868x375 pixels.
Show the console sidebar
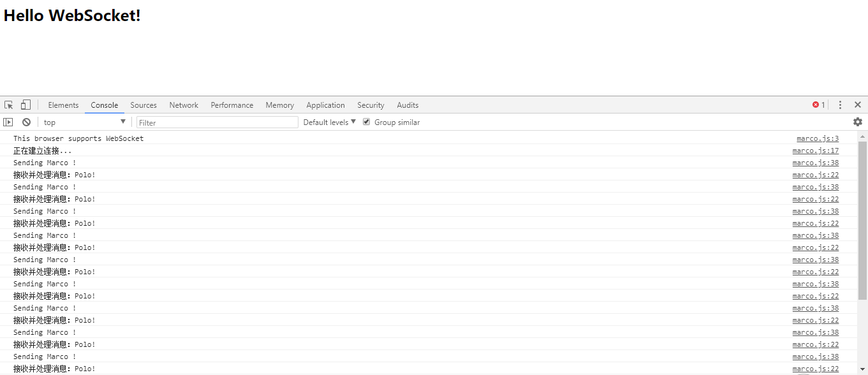point(8,122)
